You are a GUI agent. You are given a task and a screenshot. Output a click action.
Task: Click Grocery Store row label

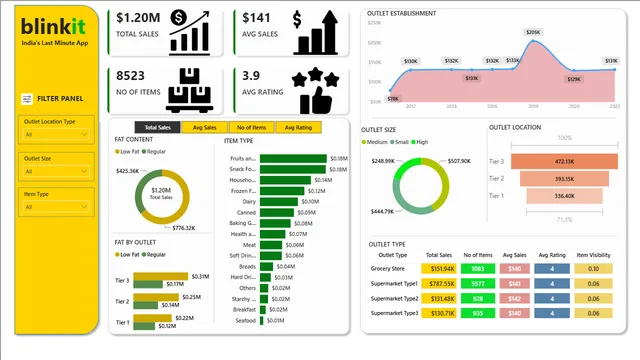(x=387, y=269)
